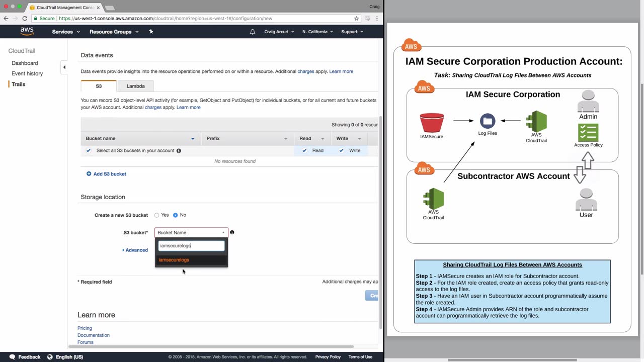The height and width of the screenshot is (362, 644).
Task: Open the Services dropdown
Action: [66, 32]
